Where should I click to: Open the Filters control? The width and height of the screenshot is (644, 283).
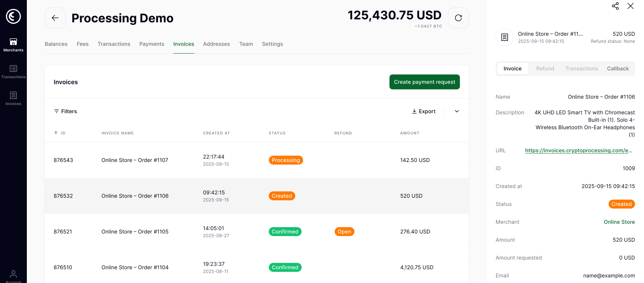point(66,111)
